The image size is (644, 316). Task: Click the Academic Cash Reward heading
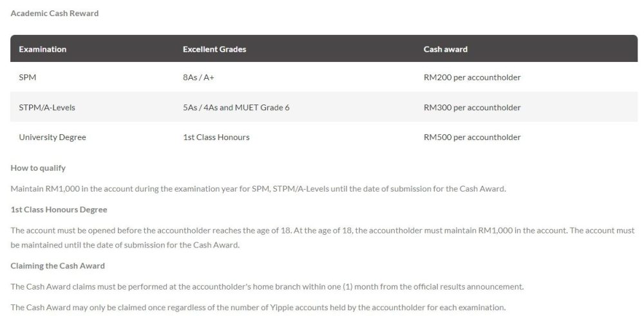[55, 13]
